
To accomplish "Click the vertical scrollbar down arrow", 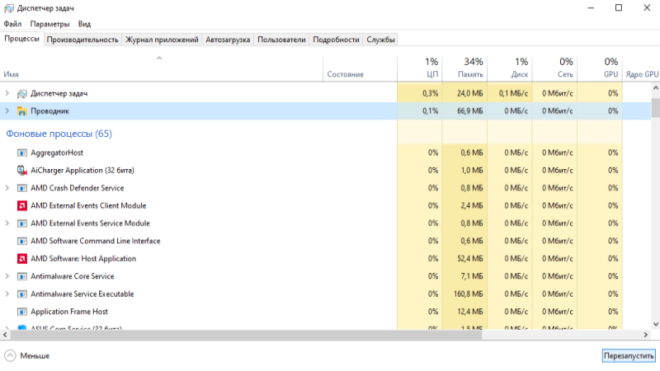I will pos(655,324).
